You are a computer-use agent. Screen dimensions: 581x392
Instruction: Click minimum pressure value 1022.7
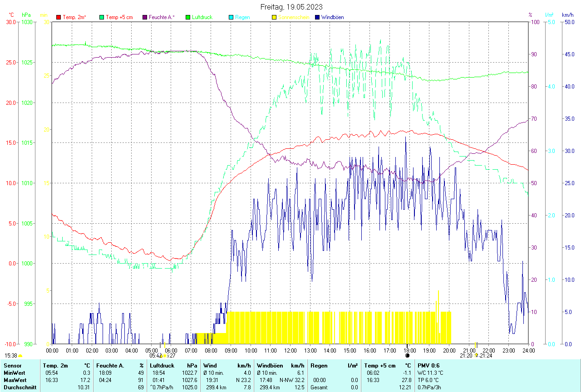coord(189,373)
